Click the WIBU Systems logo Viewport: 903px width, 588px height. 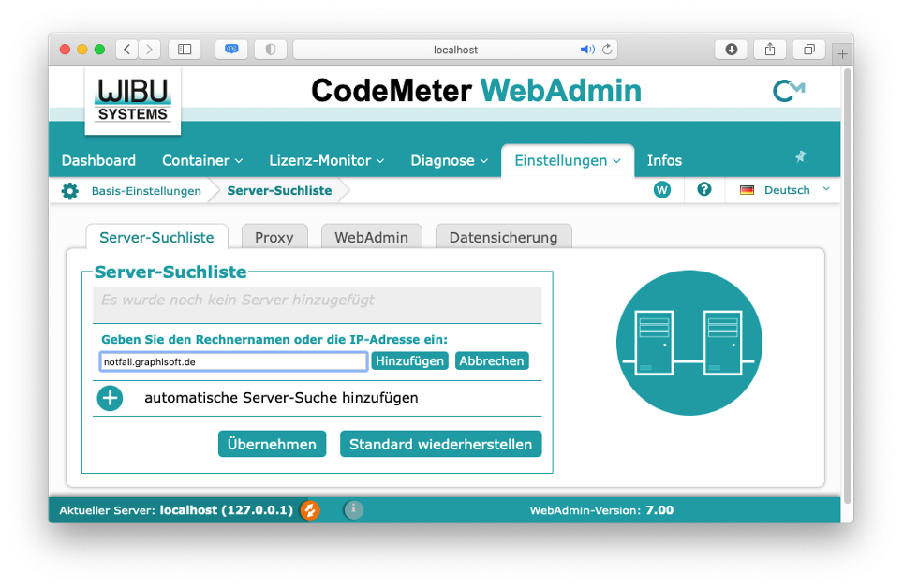click(133, 101)
